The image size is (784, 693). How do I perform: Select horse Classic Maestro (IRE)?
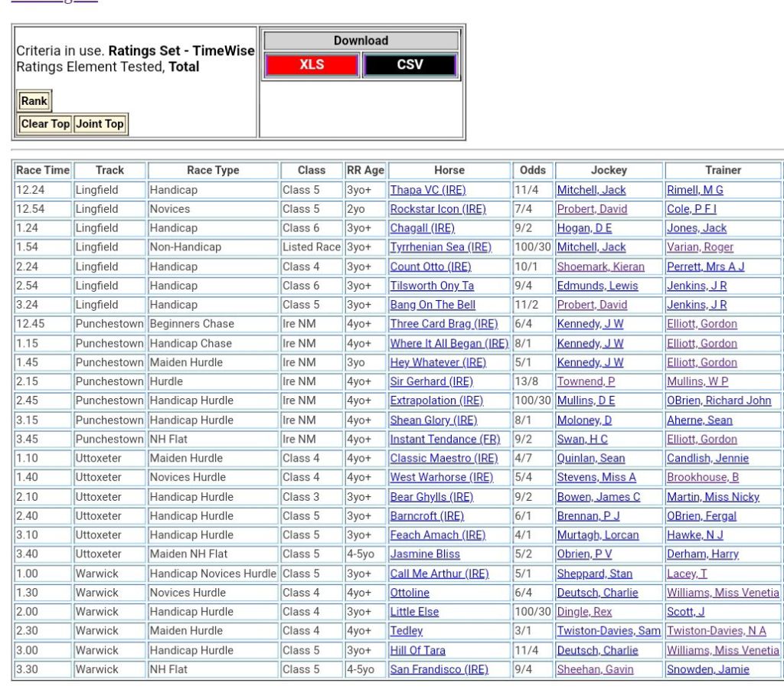443,458
